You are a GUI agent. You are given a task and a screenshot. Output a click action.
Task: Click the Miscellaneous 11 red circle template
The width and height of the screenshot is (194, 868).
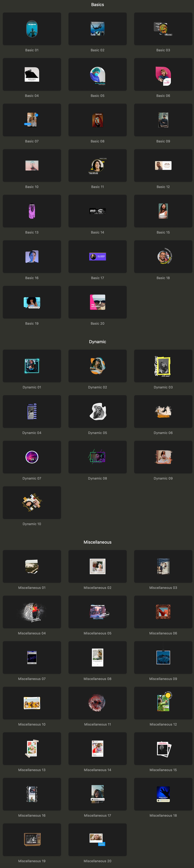coord(97,703)
